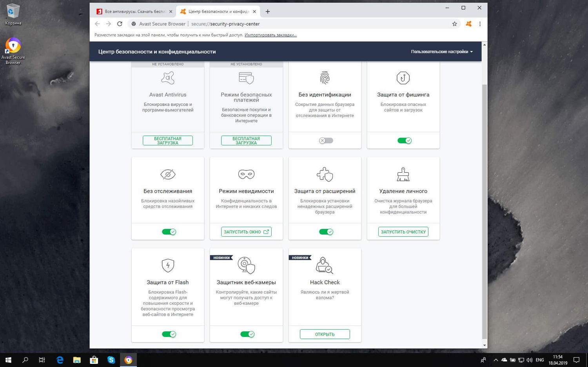The width and height of the screenshot is (588, 367).
Task: Click the Avast Antivirus spider icon
Action: click(167, 78)
